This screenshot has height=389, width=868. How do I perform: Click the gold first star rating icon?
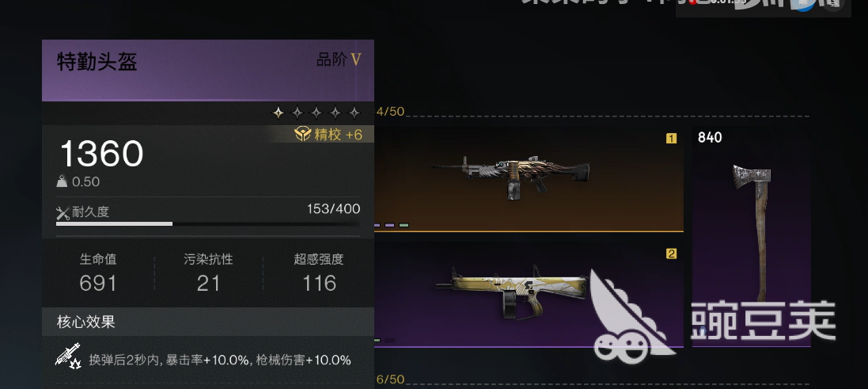[279, 113]
